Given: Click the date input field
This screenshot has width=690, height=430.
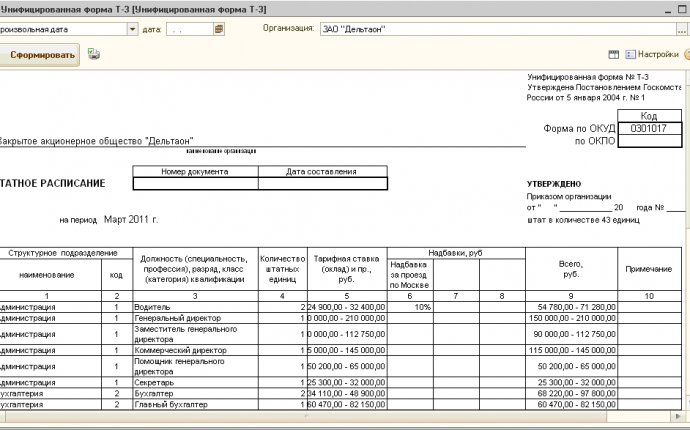Looking at the screenshot, I should point(190,29).
